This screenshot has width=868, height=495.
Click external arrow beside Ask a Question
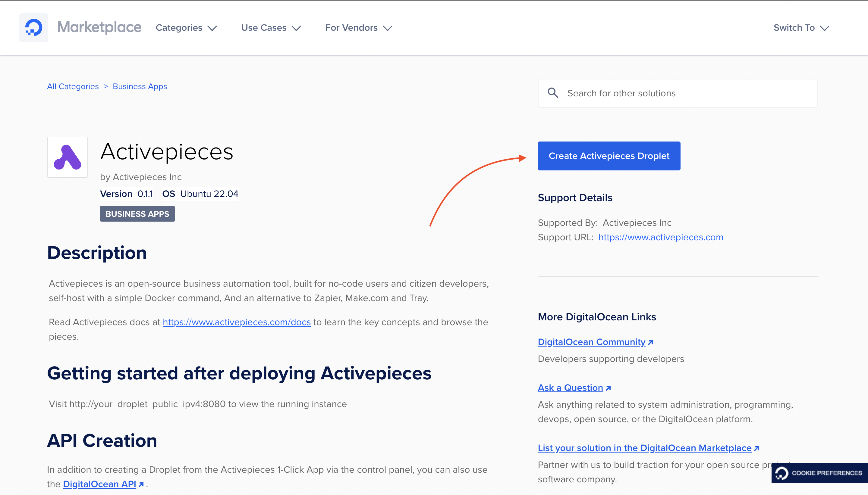[x=609, y=388]
